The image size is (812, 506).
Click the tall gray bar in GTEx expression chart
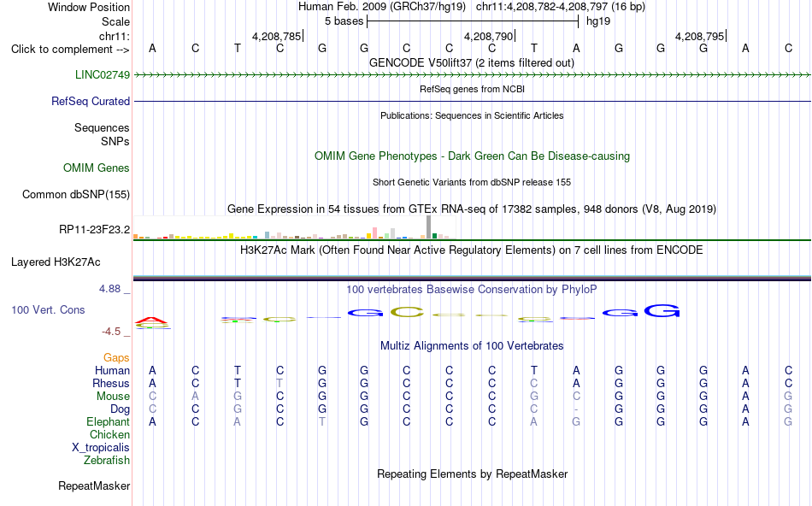pos(429,227)
